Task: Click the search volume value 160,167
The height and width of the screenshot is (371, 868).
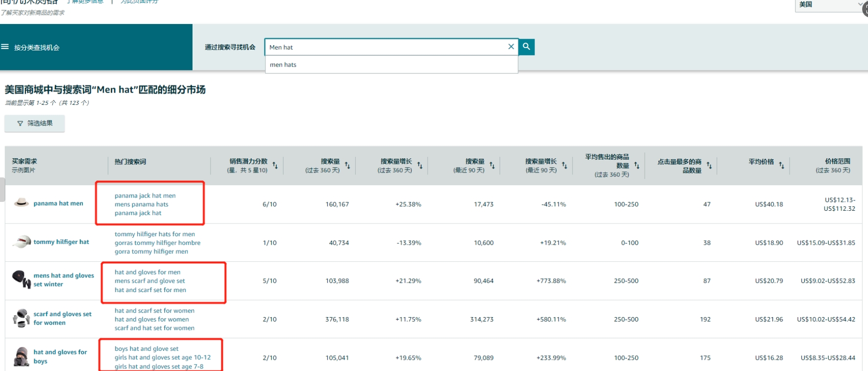Action: [337, 204]
